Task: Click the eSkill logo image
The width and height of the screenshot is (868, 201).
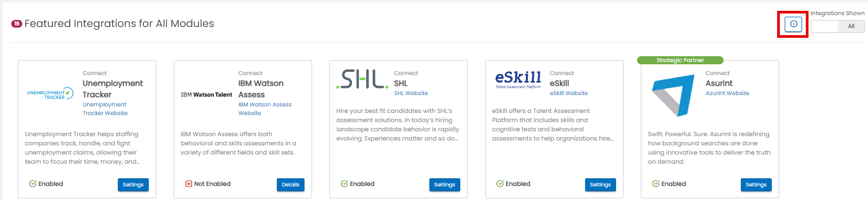Action: point(518,79)
